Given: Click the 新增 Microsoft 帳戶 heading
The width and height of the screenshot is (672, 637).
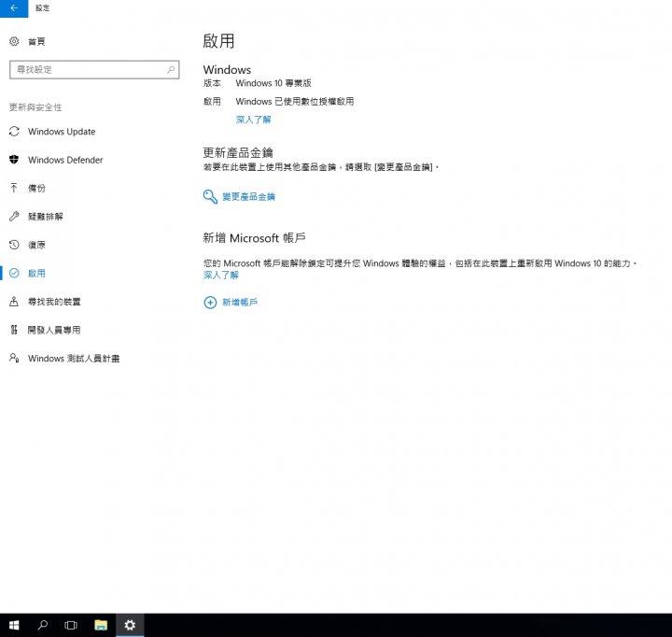Looking at the screenshot, I should [254, 237].
